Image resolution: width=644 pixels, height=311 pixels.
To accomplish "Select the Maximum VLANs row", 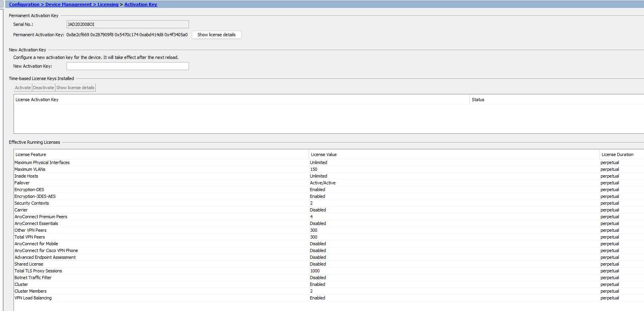I will [x=329, y=169].
